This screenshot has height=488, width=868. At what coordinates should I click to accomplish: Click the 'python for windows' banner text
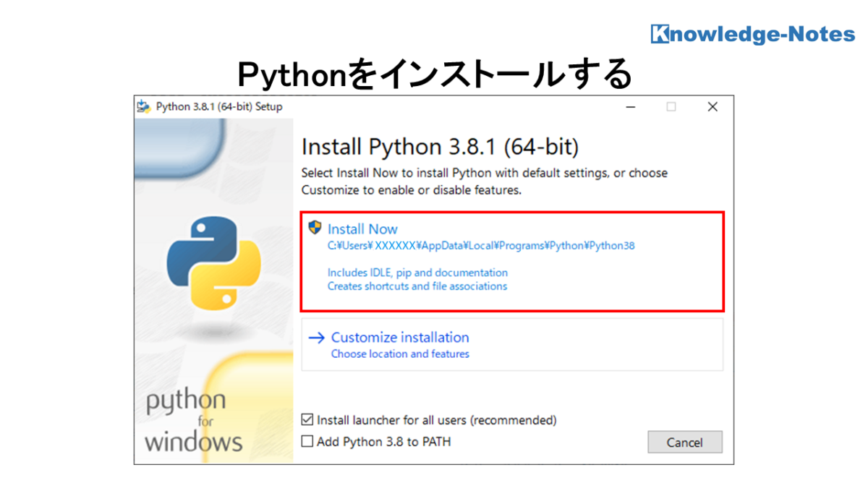point(193,421)
